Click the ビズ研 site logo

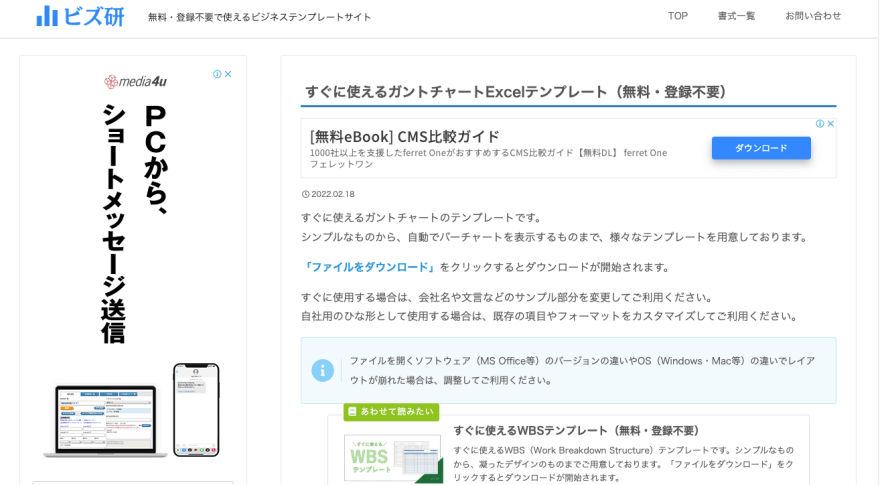click(x=80, y=16)
